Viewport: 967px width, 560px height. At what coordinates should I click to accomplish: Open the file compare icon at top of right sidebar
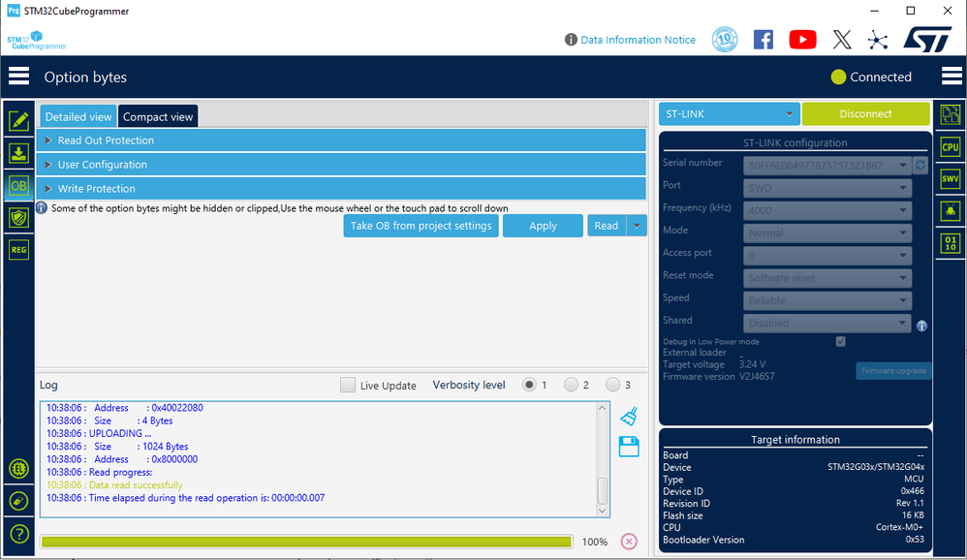[951, 114]
